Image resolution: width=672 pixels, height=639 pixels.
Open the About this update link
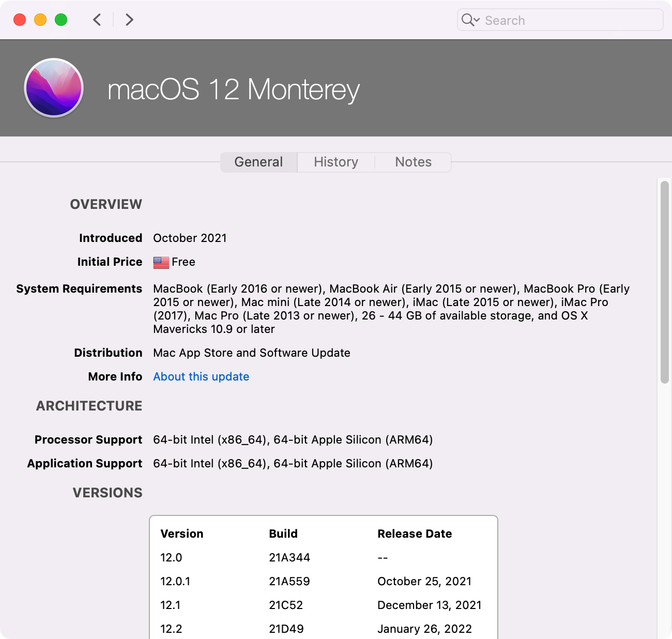tap(201, 376)
